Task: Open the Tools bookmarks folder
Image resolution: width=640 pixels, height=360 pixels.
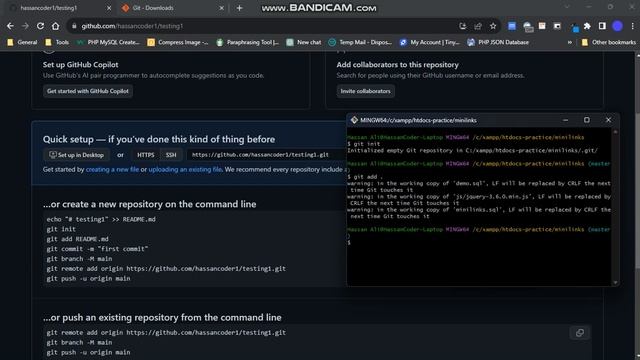Action: 57,42
